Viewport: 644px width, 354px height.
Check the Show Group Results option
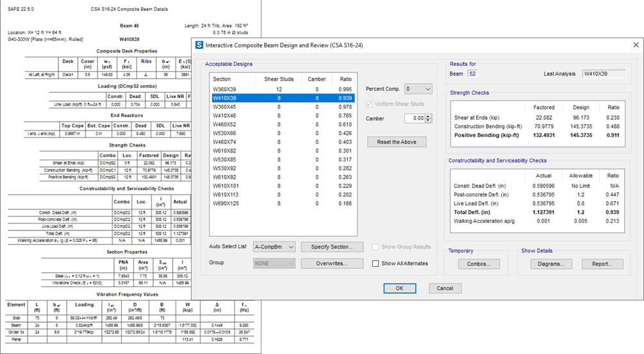[376, 246]
